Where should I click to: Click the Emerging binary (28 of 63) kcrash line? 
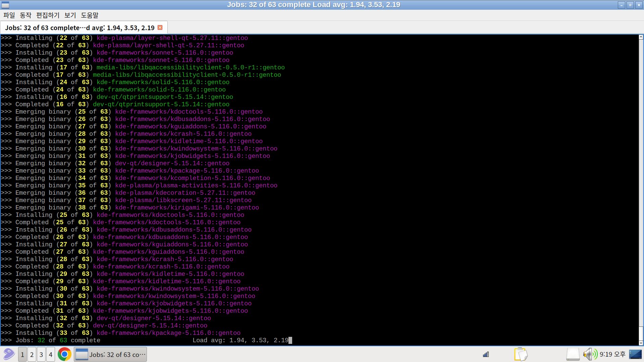[x=126, y=134]
